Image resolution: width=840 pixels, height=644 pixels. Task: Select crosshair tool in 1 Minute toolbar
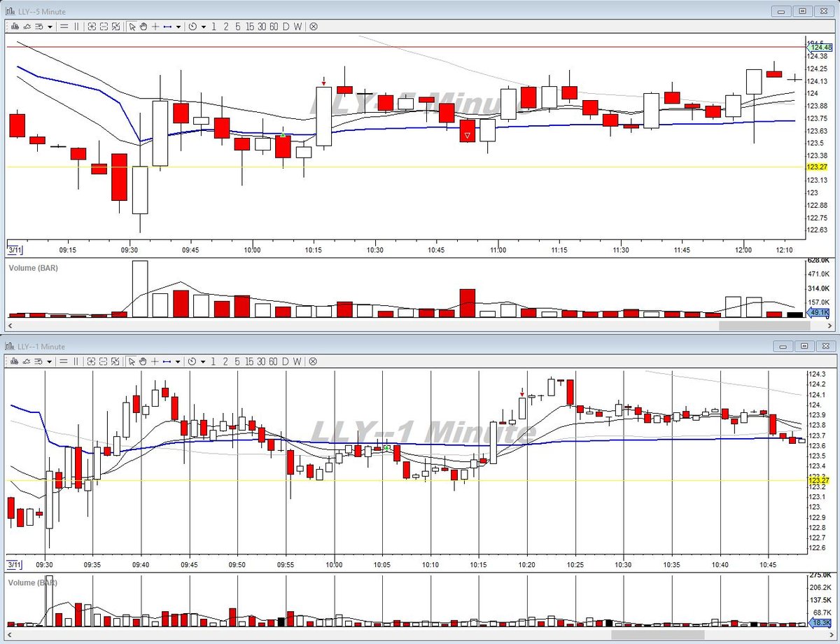pos(155,361)
